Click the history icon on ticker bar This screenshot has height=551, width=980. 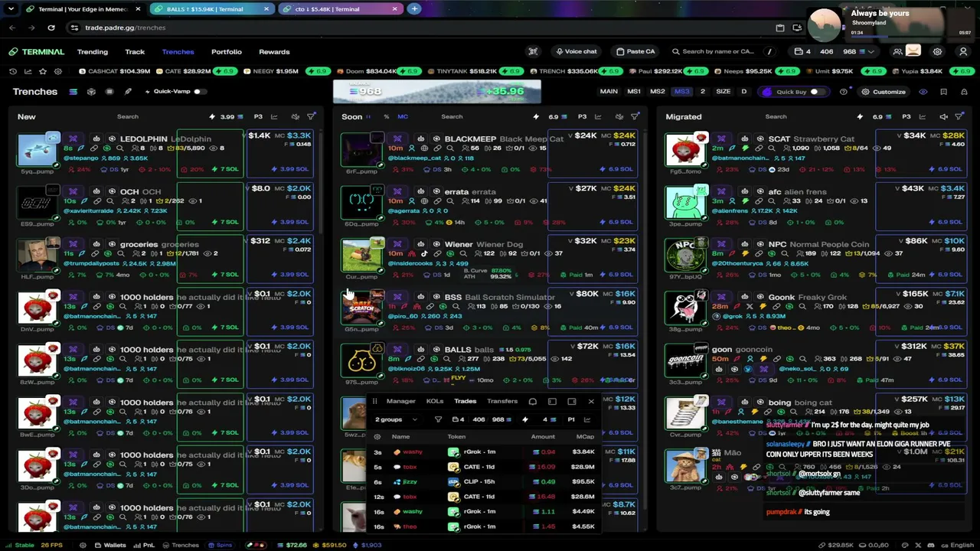[13, 71]
